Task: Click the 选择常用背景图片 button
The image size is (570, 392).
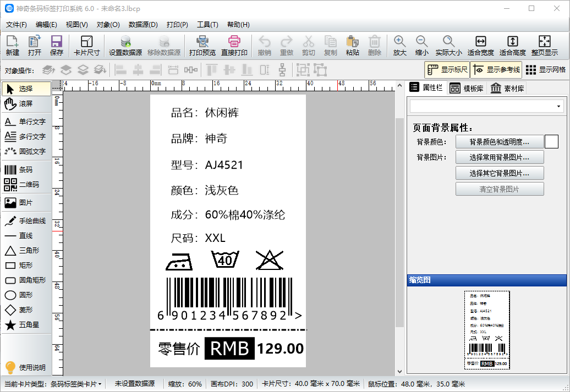Action: [499, 157]
